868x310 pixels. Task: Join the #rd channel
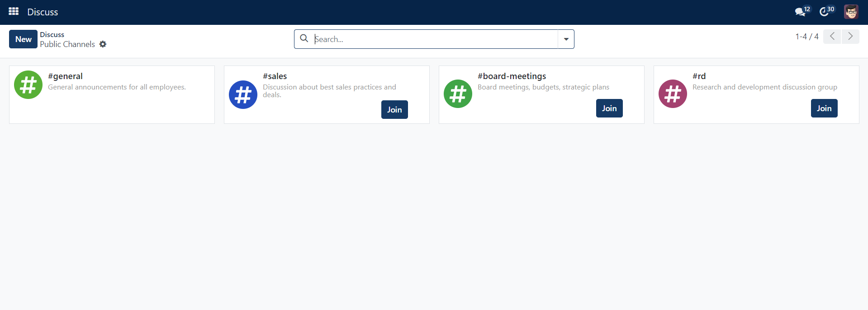click(824, 108)
